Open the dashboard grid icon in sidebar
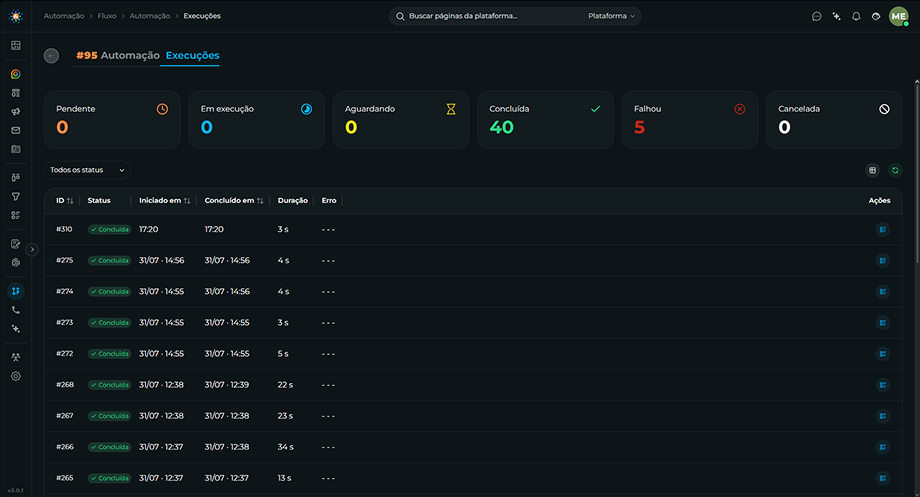 coord(16,46)
